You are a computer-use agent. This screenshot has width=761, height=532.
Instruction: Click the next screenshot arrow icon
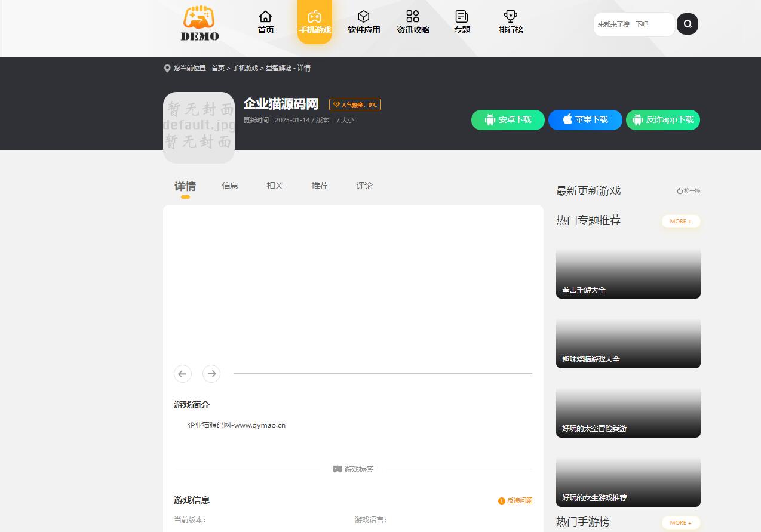click(211, 374)
